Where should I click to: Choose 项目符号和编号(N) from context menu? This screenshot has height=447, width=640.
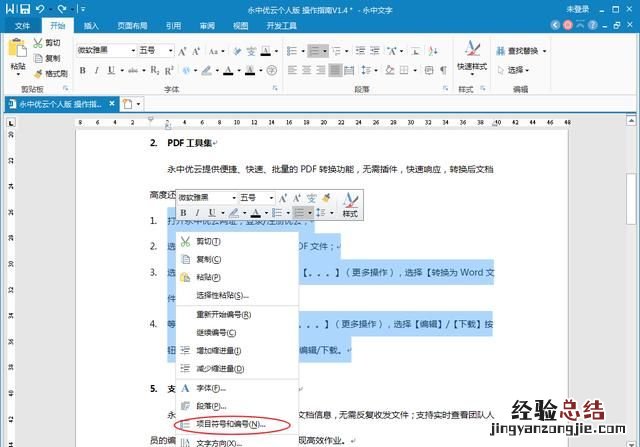click(238, 425)
